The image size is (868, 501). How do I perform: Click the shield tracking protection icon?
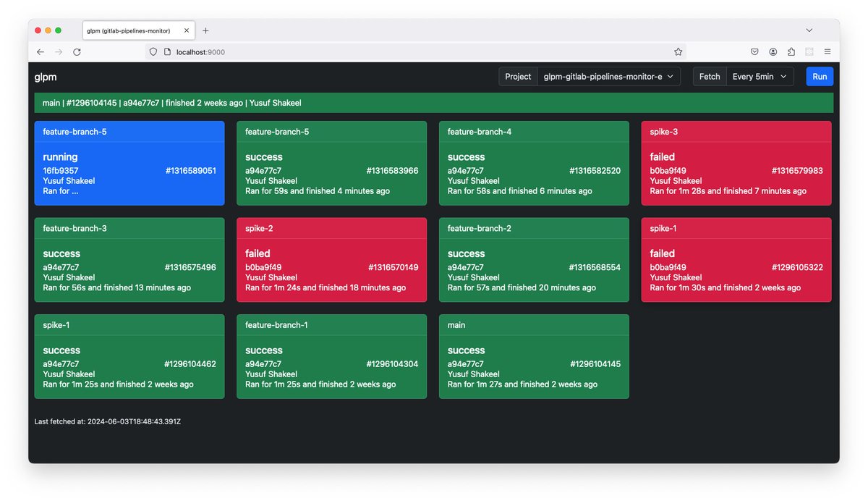153,52
